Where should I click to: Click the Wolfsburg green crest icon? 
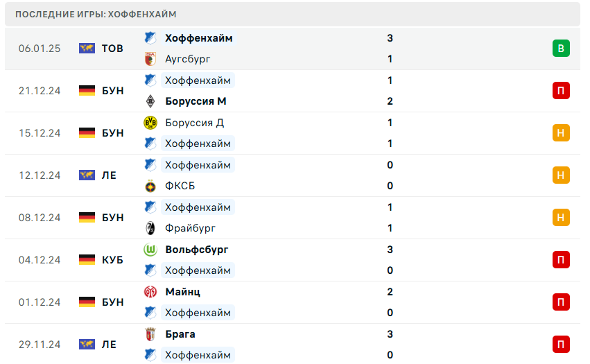point(150,250)
